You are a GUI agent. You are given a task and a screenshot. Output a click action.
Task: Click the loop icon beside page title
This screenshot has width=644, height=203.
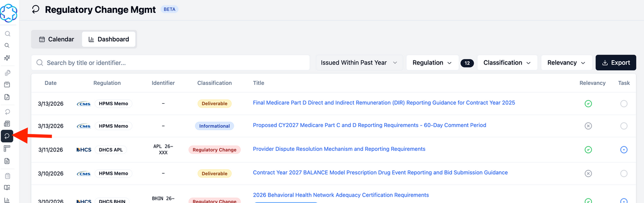click(x=36, y=9)
